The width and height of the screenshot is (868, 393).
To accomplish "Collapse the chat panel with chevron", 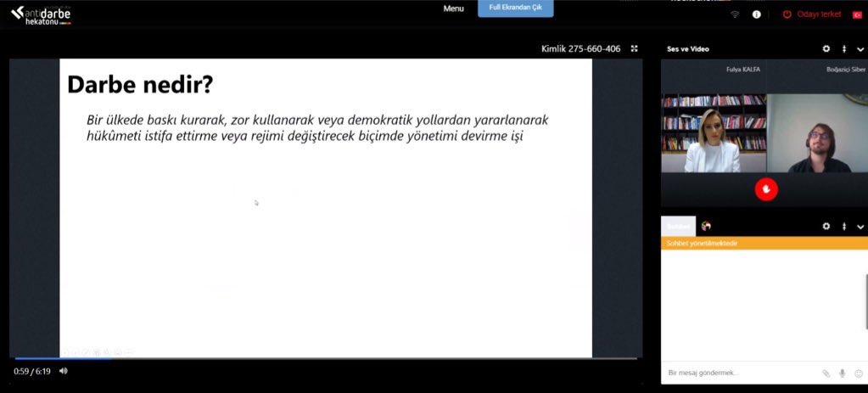I will [860, 227].
